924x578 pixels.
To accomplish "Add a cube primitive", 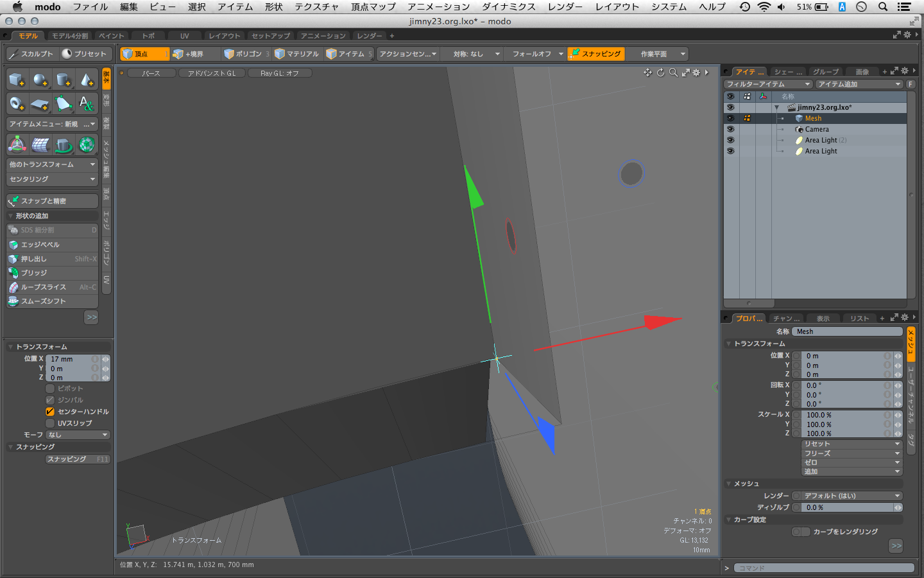I will coord(17,80).
